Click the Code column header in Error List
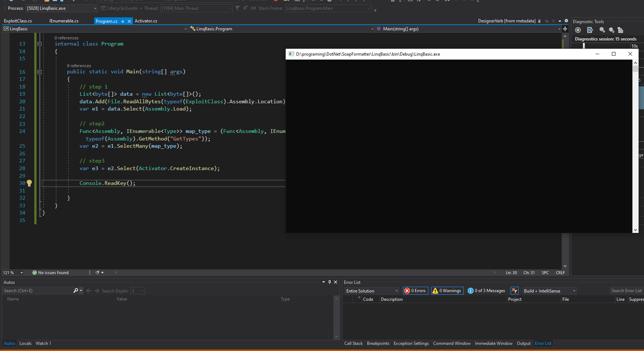The image size is (644, 351). pos(371,299)
